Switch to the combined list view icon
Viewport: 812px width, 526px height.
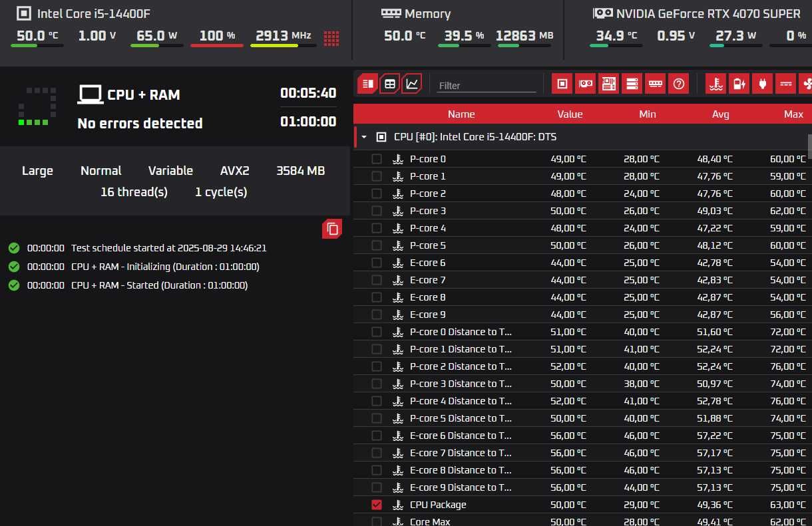click(367, 84)
